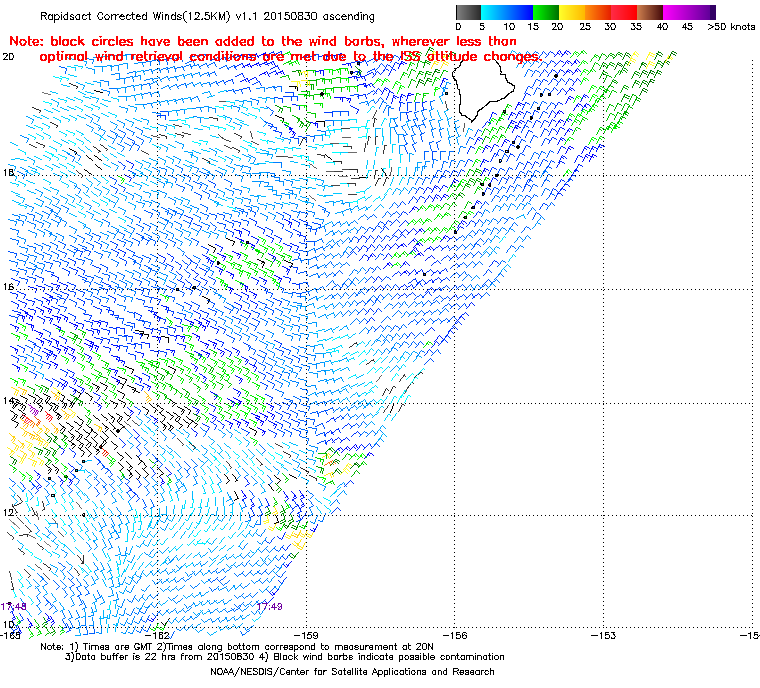Click the latitude '14' axis label
The height and width of the screenshot is (688, 760).
(8, 401)
